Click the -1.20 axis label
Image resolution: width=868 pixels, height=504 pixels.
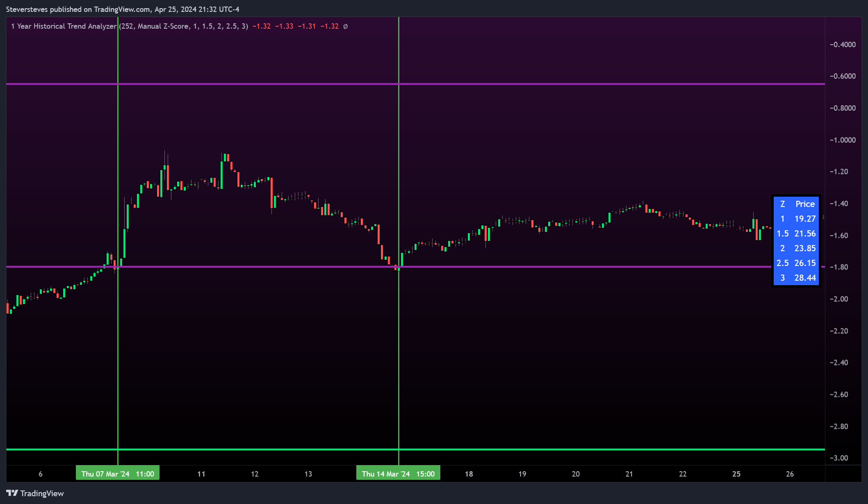coord(839,172)
